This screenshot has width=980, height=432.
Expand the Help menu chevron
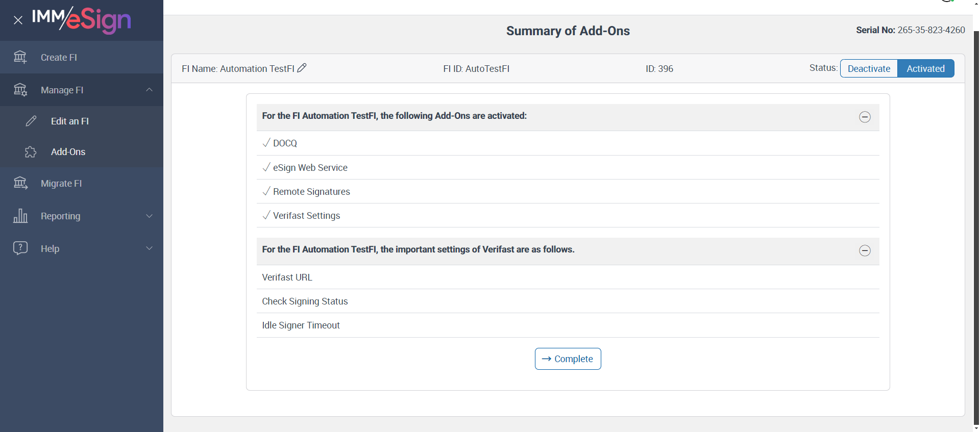149,248
